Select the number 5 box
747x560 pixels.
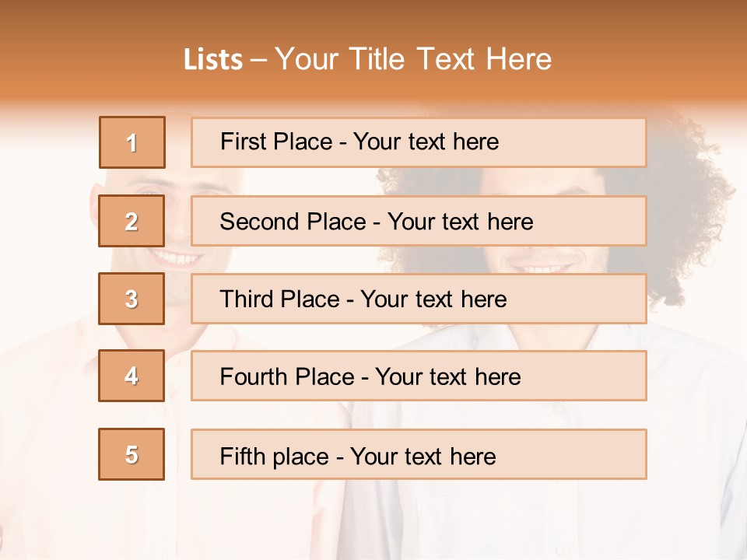click(x=132, y=454)
